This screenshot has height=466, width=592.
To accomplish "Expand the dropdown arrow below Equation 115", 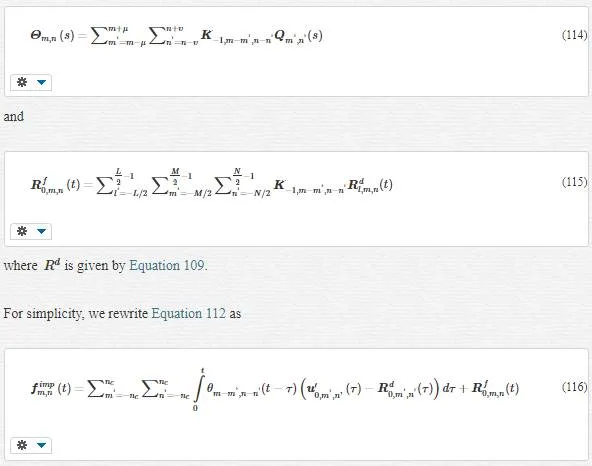I will click(41, 231).
